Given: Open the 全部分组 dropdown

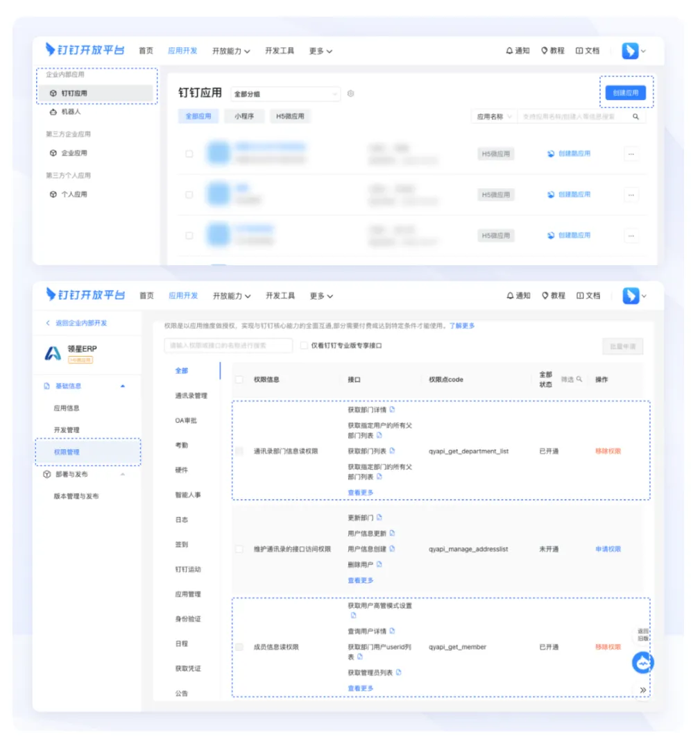Looking at the screenshot, I should (x=285, y=94).
